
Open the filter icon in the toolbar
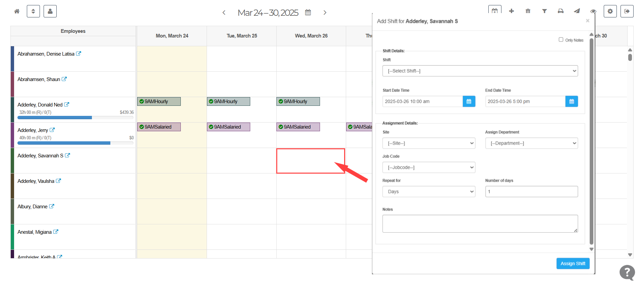tap(544, 11)
